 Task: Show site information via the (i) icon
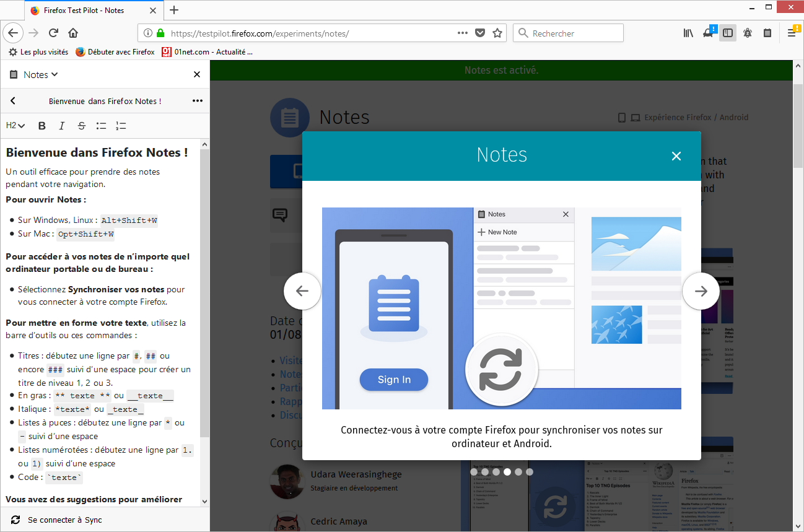click(x=147, y=33)
